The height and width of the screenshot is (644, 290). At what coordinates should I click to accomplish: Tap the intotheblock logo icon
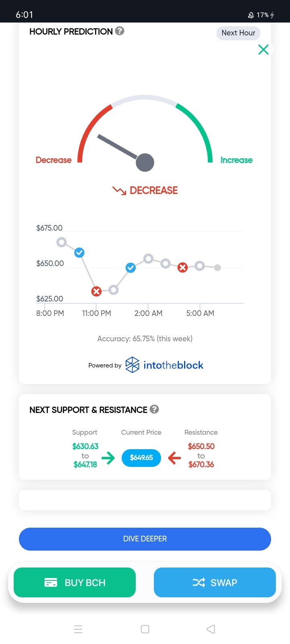133,365
